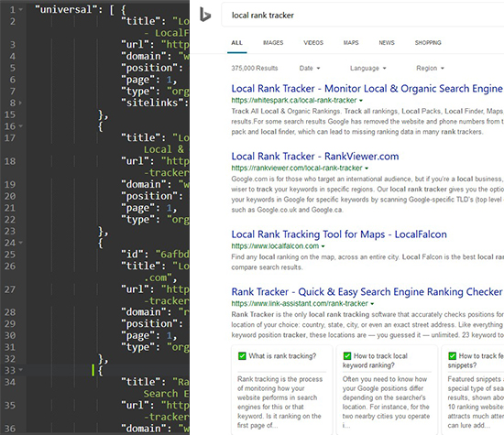
Task: Click the "sitelinks" key on line 8
Action: (152, 103)
